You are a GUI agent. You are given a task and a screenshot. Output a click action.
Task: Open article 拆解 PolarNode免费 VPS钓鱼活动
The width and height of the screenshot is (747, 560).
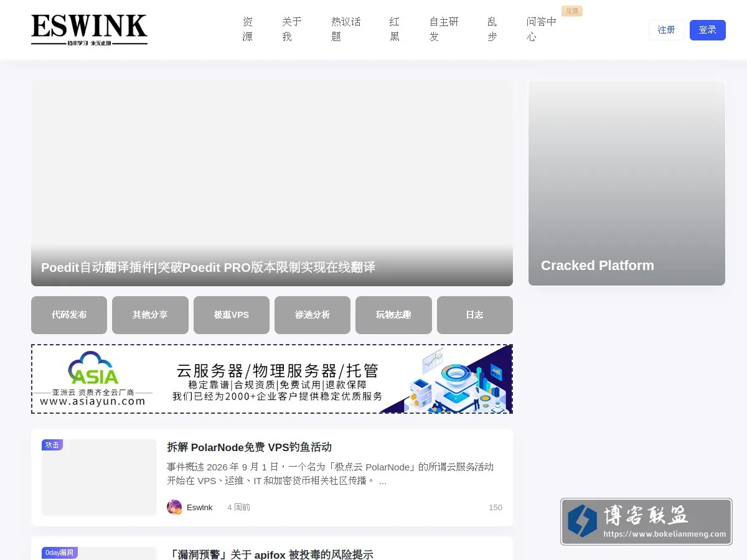point(249,447)
